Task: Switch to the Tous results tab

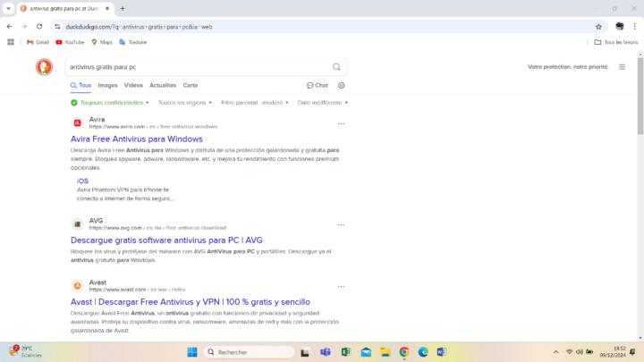Action: pos(80,86)
